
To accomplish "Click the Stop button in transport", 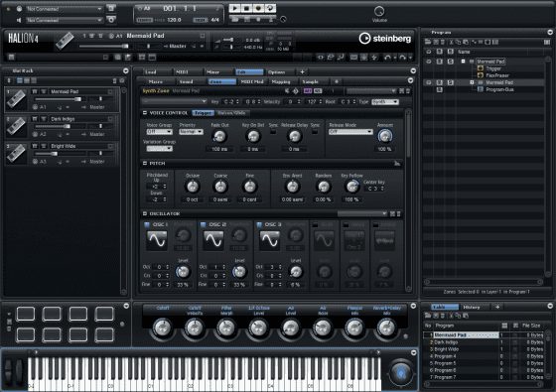I will pyautogui.click(x=246, y=8).
